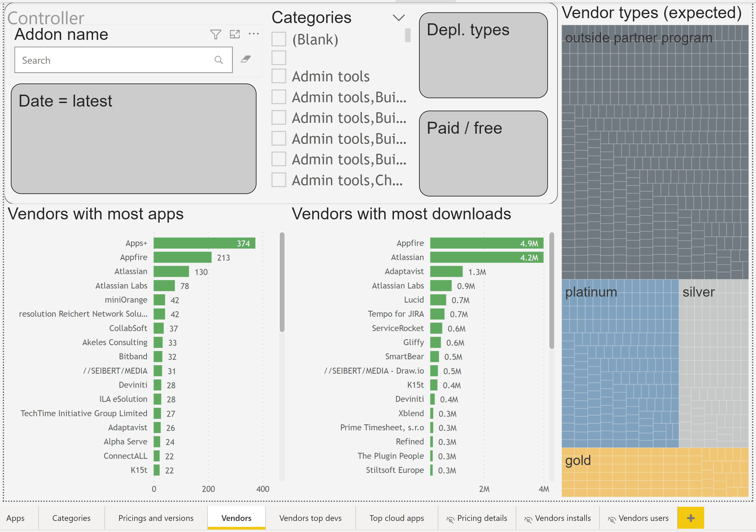Open the Pricings and versions tab
The image size is (756, 532).
point(156,518)
